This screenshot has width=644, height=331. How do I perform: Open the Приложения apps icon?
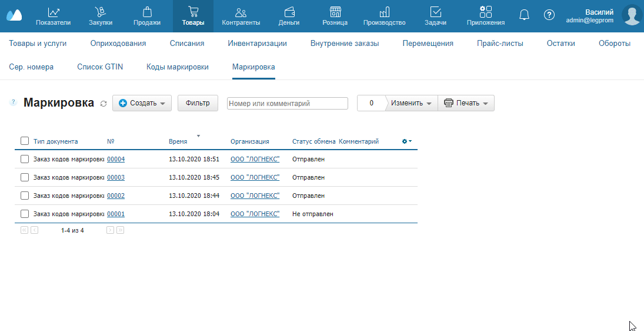485,12
